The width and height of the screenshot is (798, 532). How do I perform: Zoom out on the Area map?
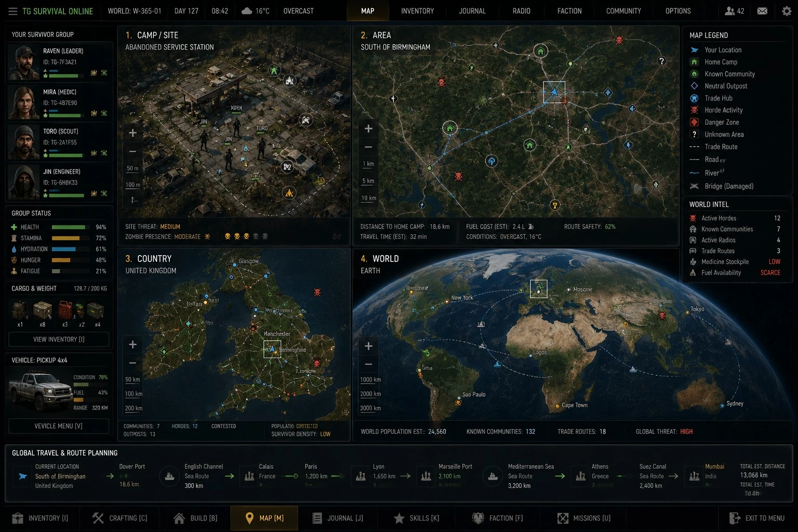coord(368,147)
